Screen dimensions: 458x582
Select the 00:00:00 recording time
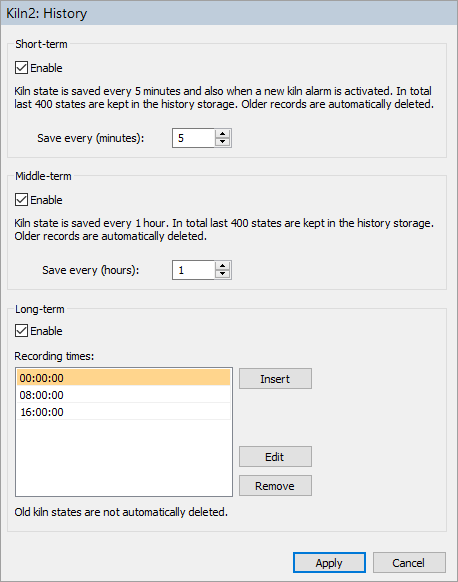click(124, 378)
